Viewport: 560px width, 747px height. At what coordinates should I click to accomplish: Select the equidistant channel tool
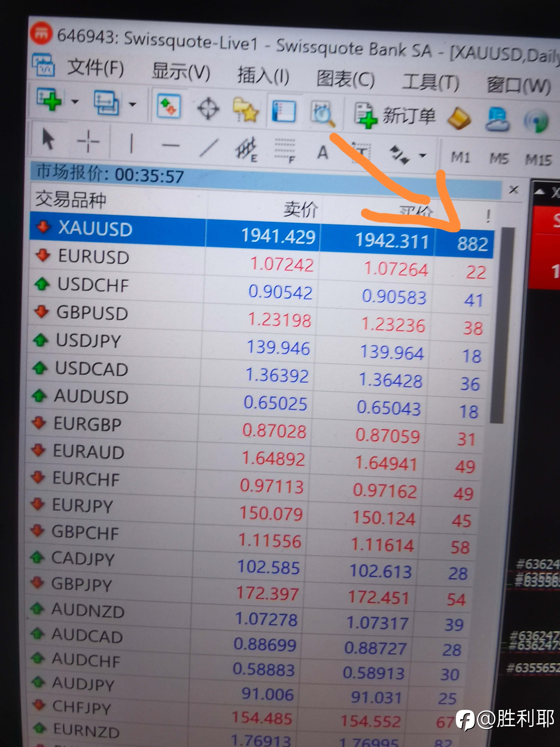click(x=246, y=150)
